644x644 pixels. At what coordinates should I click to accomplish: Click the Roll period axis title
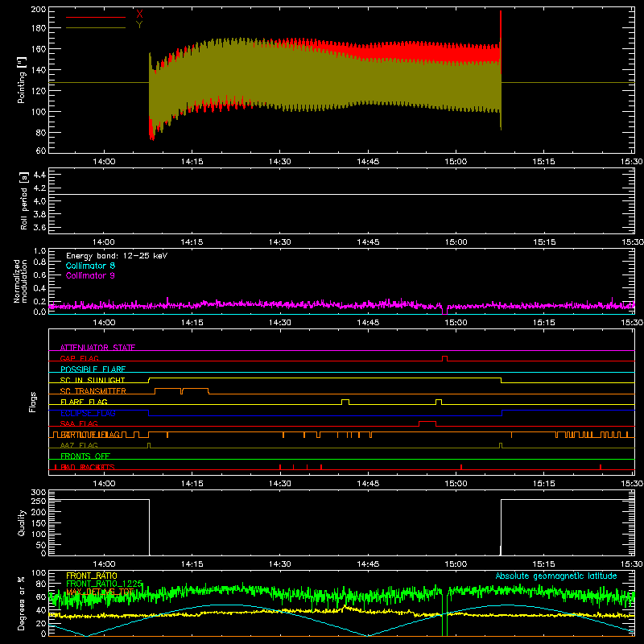[x=23, y=200]
